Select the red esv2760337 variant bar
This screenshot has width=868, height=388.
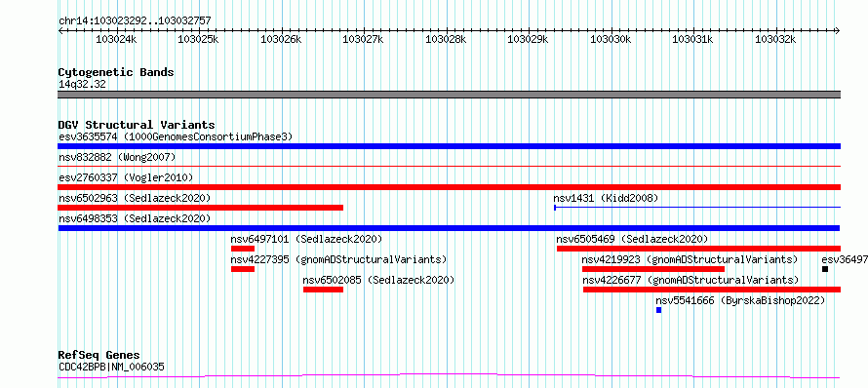(449, 187)
